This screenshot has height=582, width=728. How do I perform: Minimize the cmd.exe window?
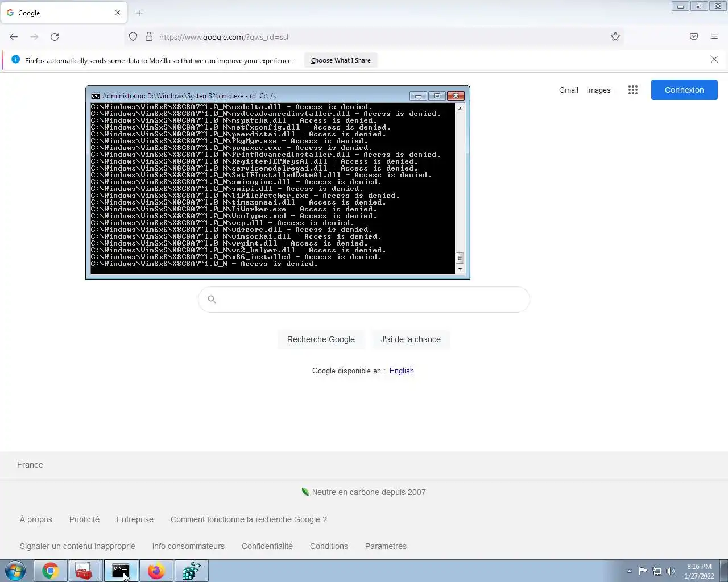[x=418, y=95]
